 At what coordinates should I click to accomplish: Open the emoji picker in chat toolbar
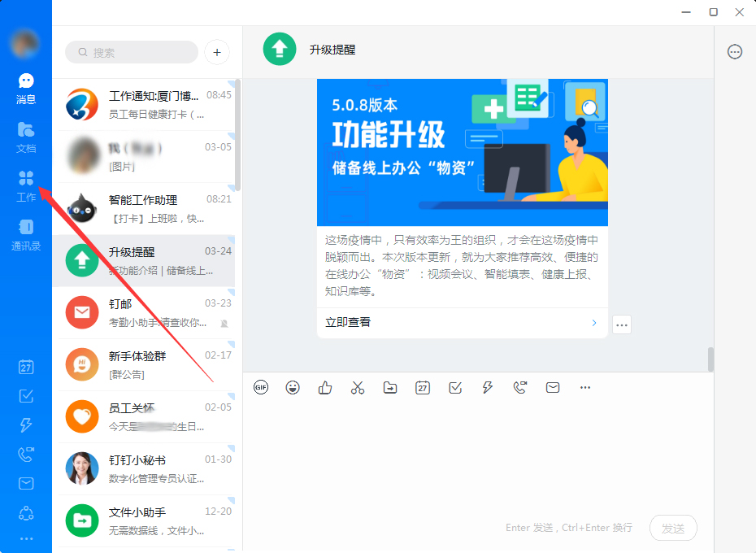click(x=293, y=388)
